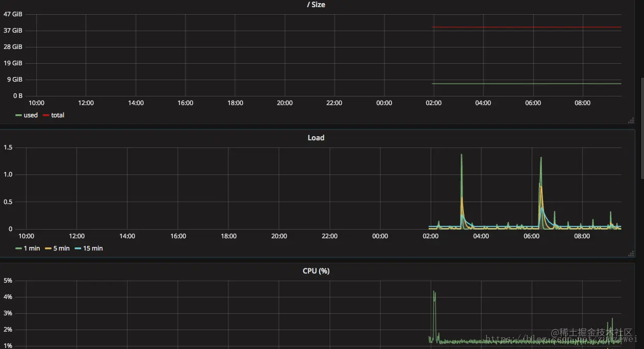Click the green color swatch beside "used"
Viewport: 644px width, 349px height.
click(19, 115)
